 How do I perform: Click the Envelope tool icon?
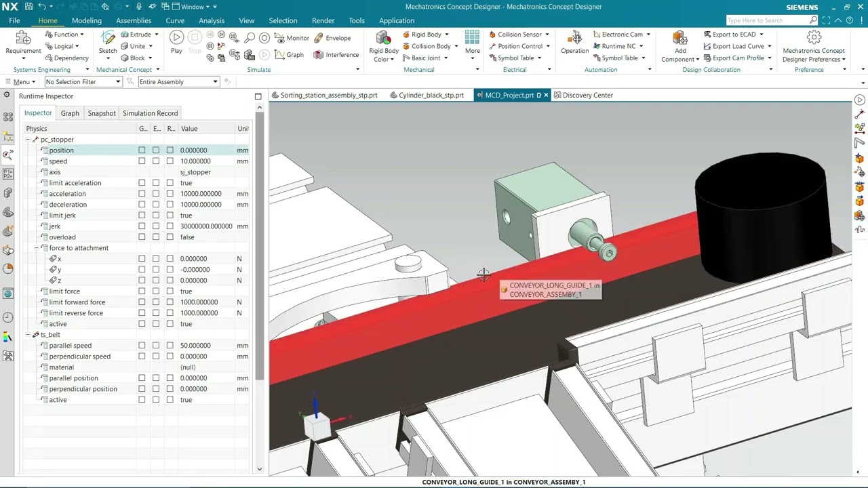[x=318, y=38]
